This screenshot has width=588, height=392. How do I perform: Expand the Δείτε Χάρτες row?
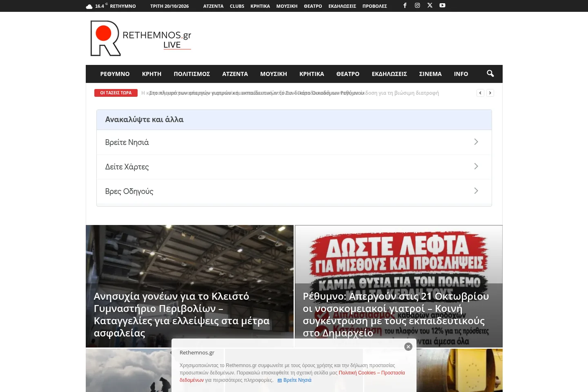click(x=294, y=167)
